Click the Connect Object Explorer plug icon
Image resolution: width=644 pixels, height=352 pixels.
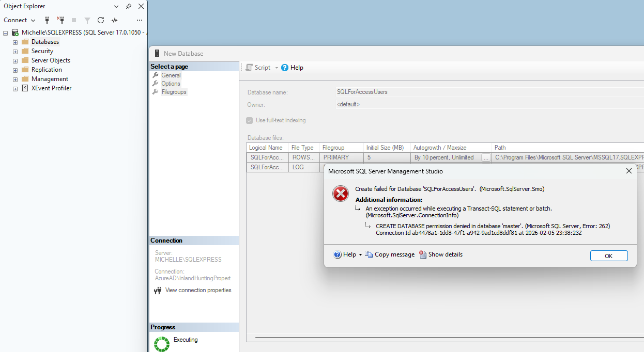click(x=47, y=20)
